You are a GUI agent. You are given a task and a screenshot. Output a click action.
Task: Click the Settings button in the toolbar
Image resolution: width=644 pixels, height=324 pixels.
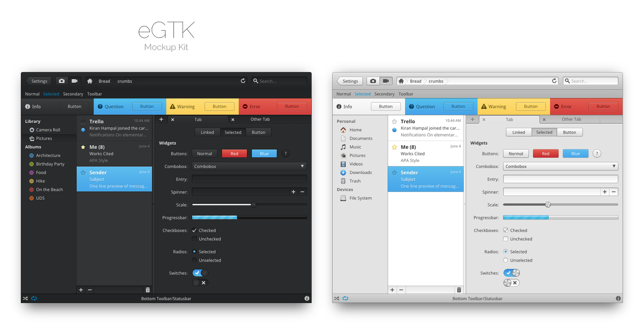[38, 80]
